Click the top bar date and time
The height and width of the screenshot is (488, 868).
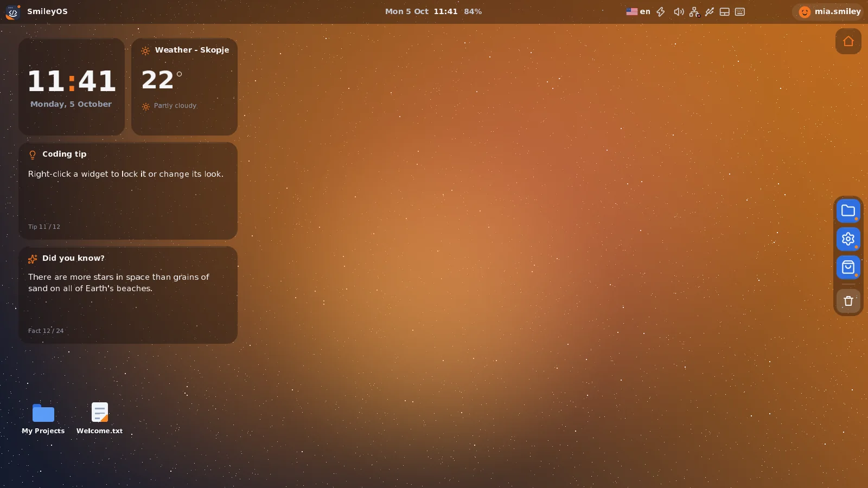click(421, 11)
